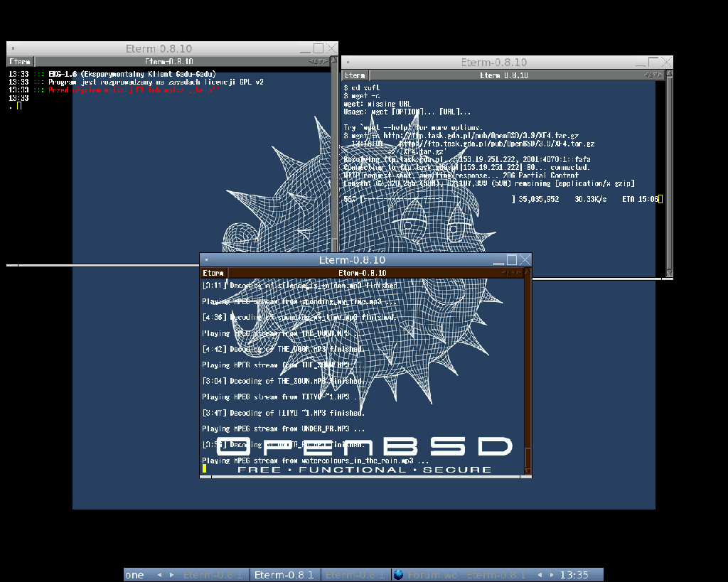Image resolution: width=728 pixels, height=582 pixels.
Task: Click the window menu square on the music player titlebar
Action: click(x=206, y=259)
